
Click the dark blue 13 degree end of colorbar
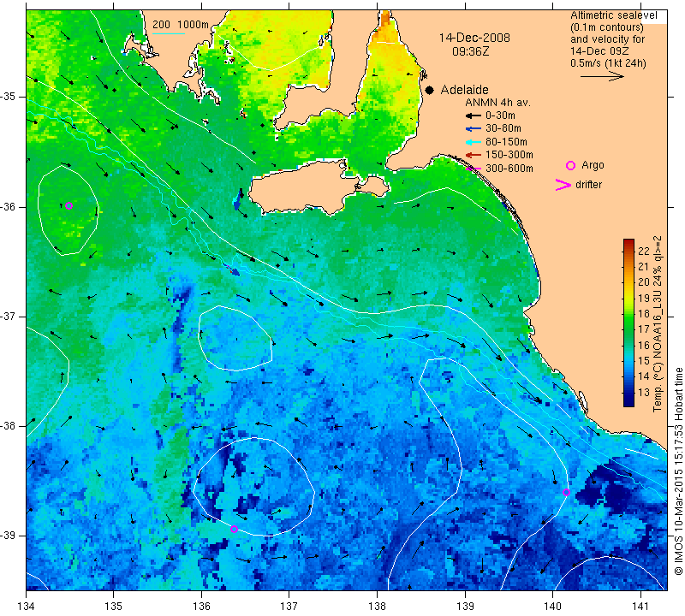point(628,401)
